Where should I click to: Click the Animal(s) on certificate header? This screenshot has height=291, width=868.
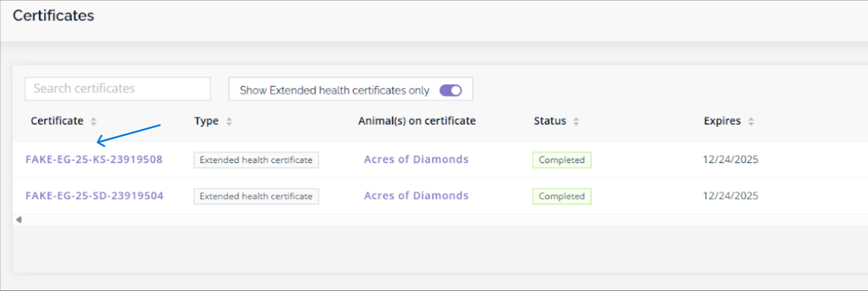pos(417,121)
